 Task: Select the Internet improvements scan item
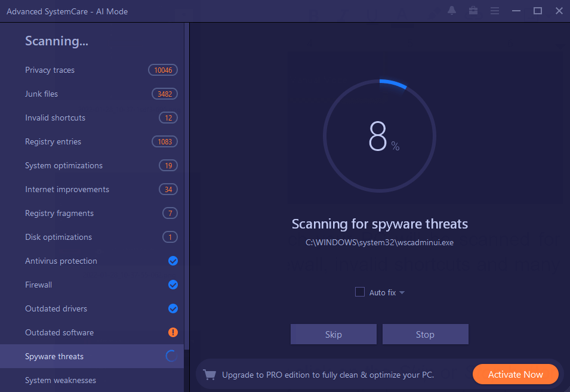coord(92,189)
